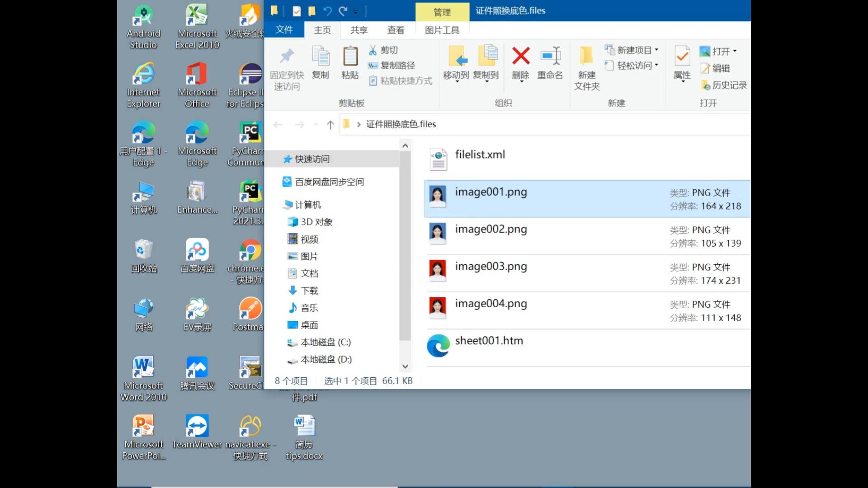Select the image003.png file thumbnail
Image resolution: width=868 pixels, height=488 pixels.
[437, 270]
